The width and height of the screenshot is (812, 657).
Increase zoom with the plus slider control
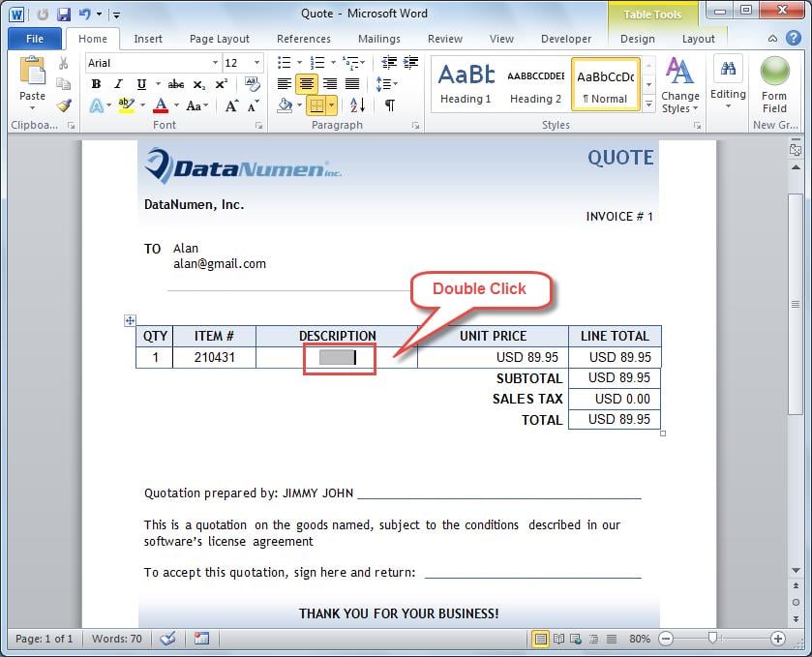coord(778,639)
